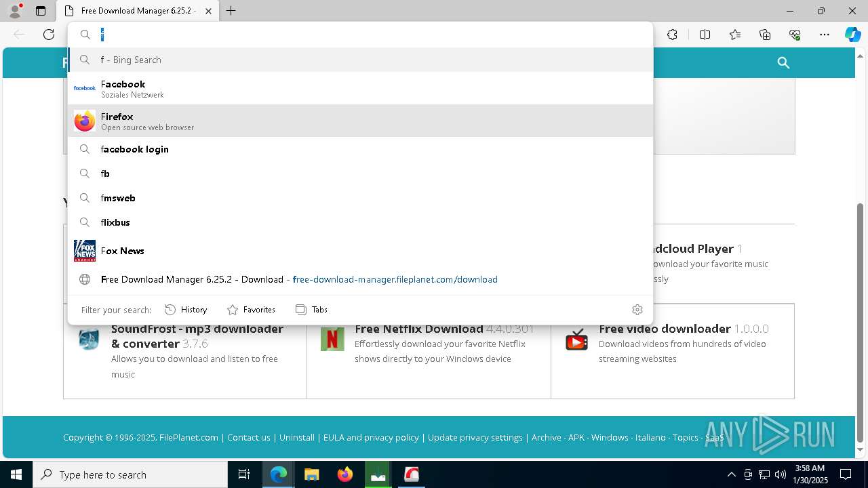Filter the search by Tabs
This screenshot has width=868, height=488.
(x=311, y=310)
